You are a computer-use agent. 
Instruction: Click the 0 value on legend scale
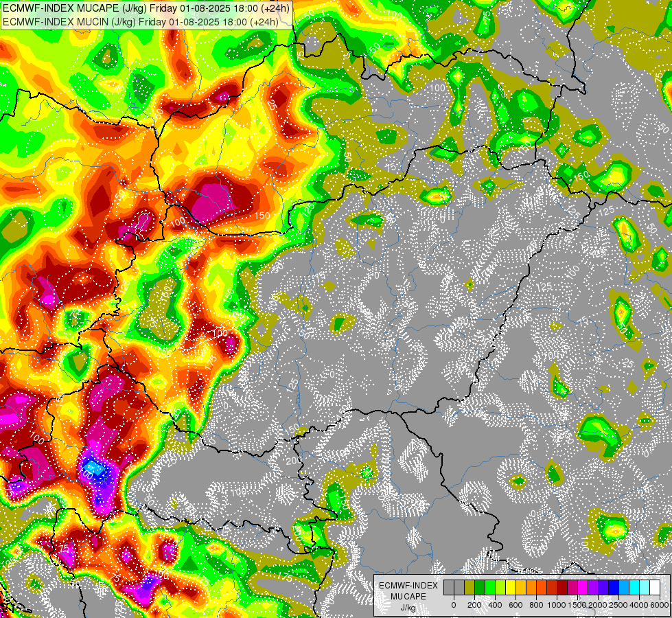(x=454, y=605)
